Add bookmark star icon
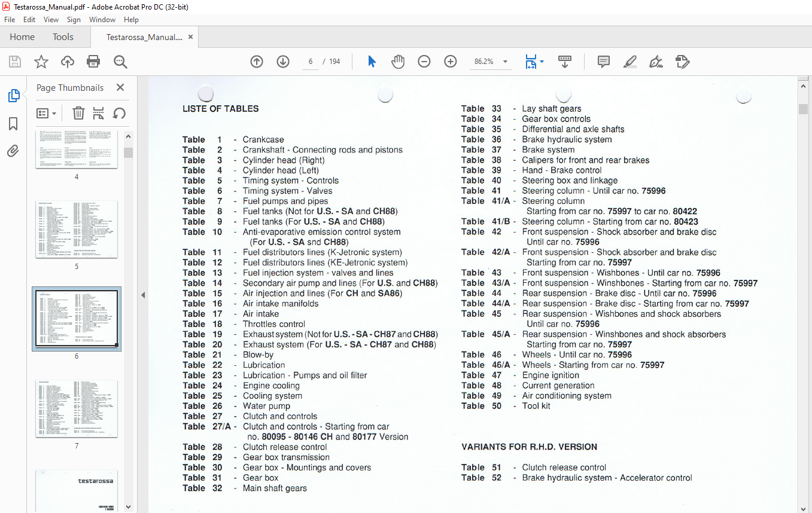Screen dimensions: 812x513 pos(41,62)
